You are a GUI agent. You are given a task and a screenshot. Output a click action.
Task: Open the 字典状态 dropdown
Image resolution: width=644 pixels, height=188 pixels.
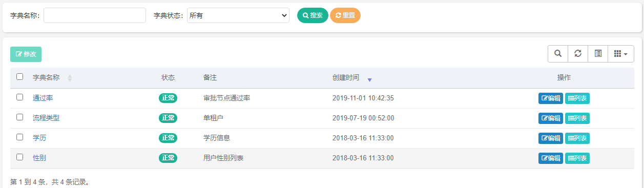pyautogui.click(x=238, y=15)
